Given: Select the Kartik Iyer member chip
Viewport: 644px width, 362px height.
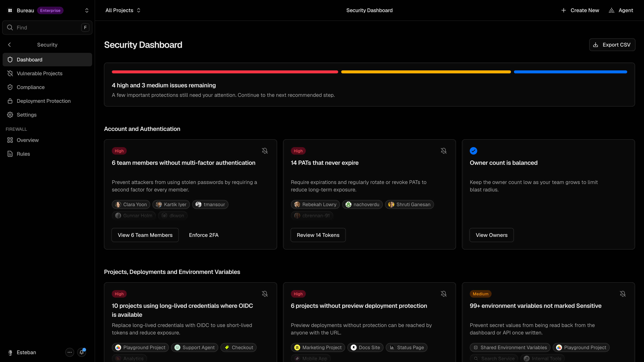Looking at the screenshot, I should point(171,205).
